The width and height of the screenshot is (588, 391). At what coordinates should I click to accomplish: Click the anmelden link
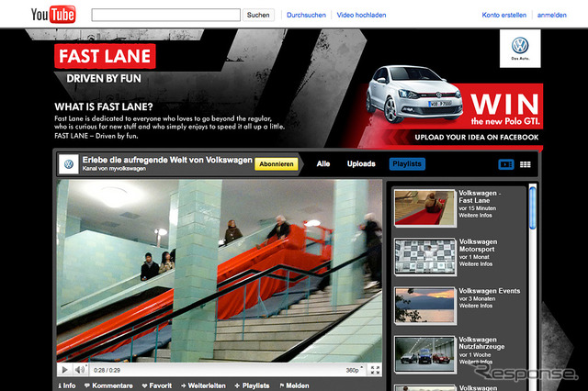[551, 15]
